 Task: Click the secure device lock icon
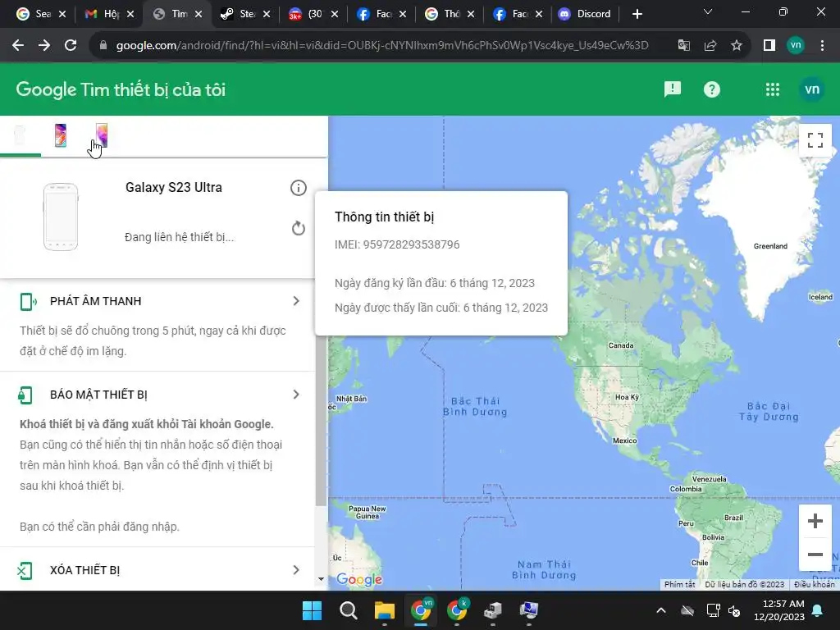25,395
